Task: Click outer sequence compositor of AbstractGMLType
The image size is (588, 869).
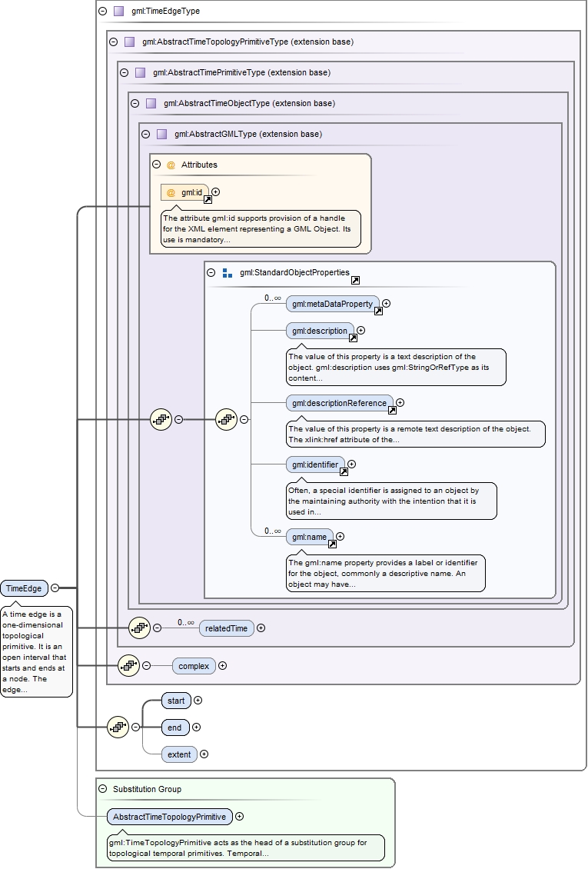Action: click(161, 420)
